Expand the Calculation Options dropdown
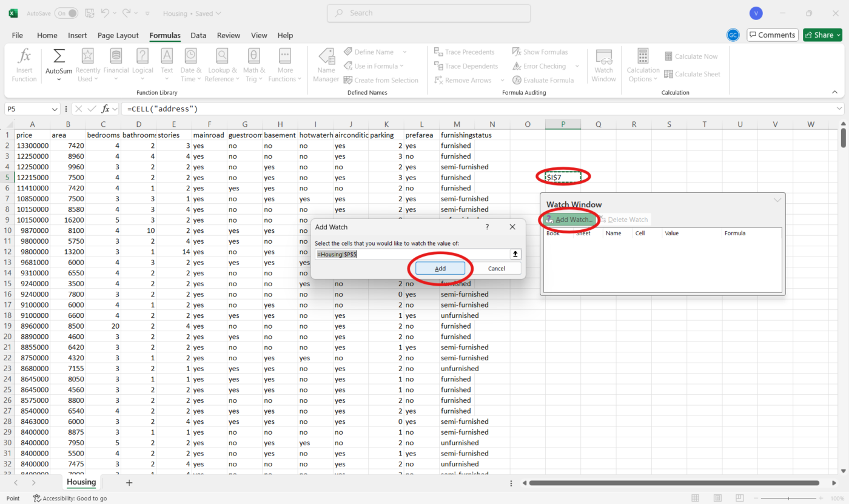This screenshot has height=504, width=849. pyautogui.click(x=643, y=66)
